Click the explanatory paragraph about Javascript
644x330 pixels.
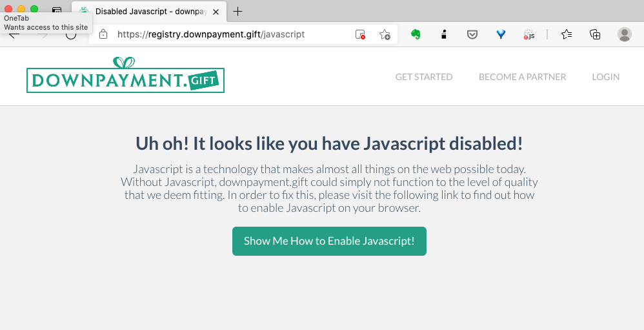329,188
